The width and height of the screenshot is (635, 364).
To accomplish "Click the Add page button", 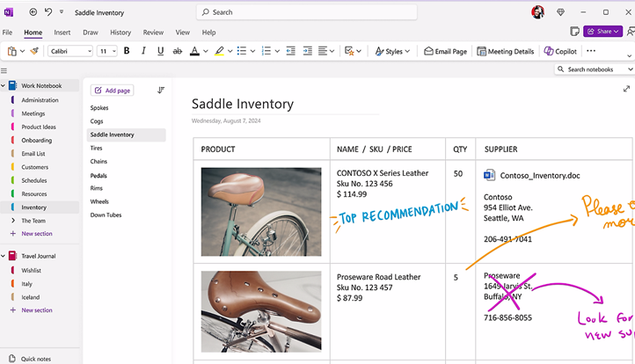I will tap(113, 91).
